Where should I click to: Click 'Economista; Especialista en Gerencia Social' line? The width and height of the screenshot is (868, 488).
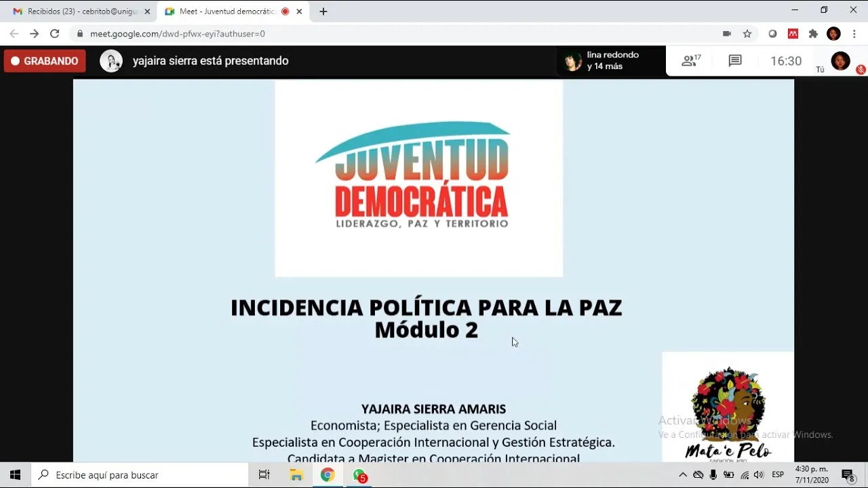click(433, 426)
